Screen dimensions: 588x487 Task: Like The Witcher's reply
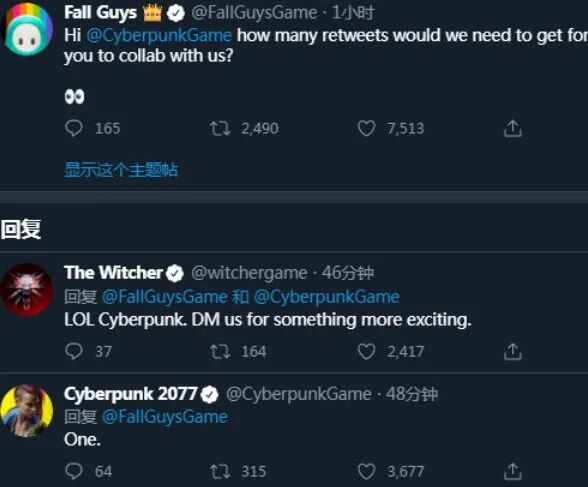click(x=366, y=352)
